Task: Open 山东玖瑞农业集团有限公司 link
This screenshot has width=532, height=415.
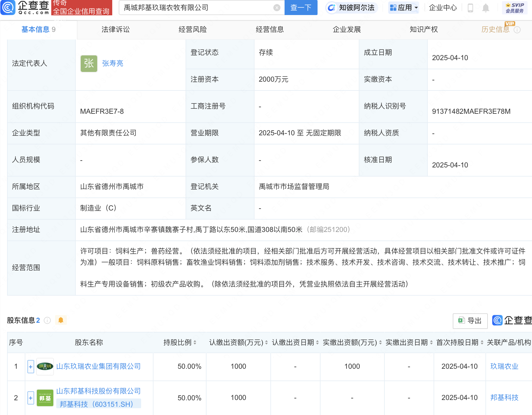Action: 98,366
